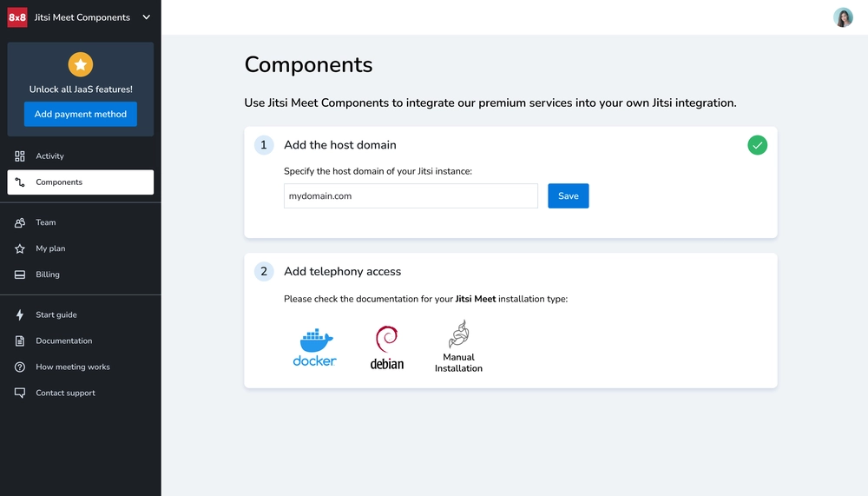Open the Billing page

[80, 274]
